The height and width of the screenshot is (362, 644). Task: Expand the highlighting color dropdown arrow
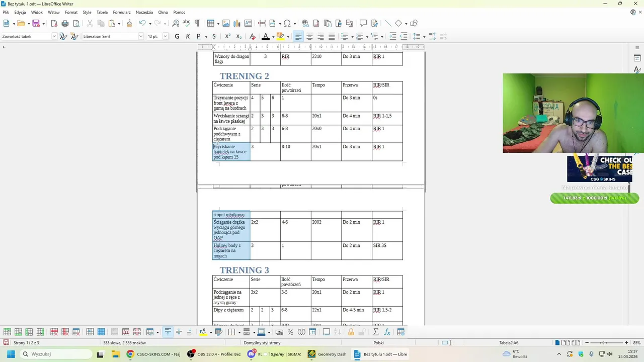(288, 36)
